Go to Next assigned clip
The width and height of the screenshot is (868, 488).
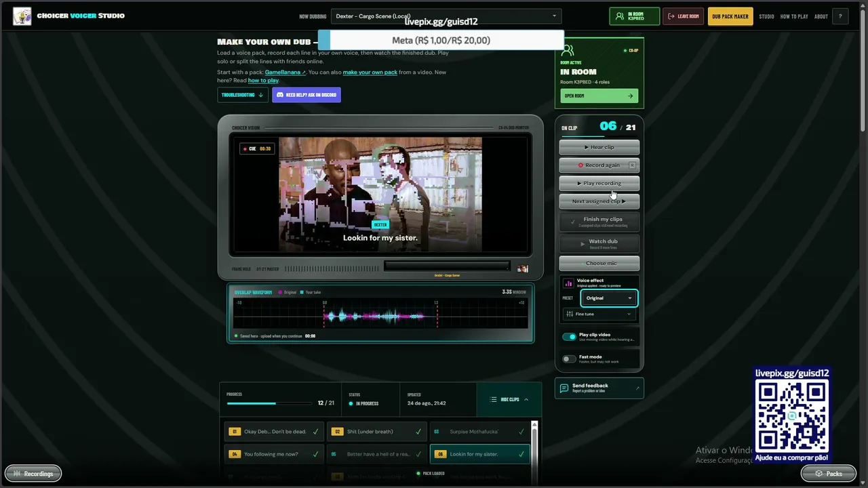pyautogui.click(x=599, y=201)
